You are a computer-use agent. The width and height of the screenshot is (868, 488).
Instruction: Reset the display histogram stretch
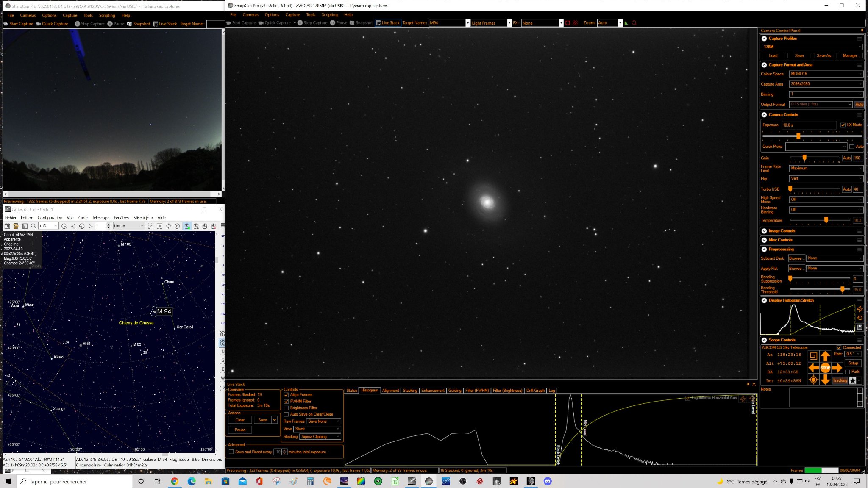pos(860,318)
